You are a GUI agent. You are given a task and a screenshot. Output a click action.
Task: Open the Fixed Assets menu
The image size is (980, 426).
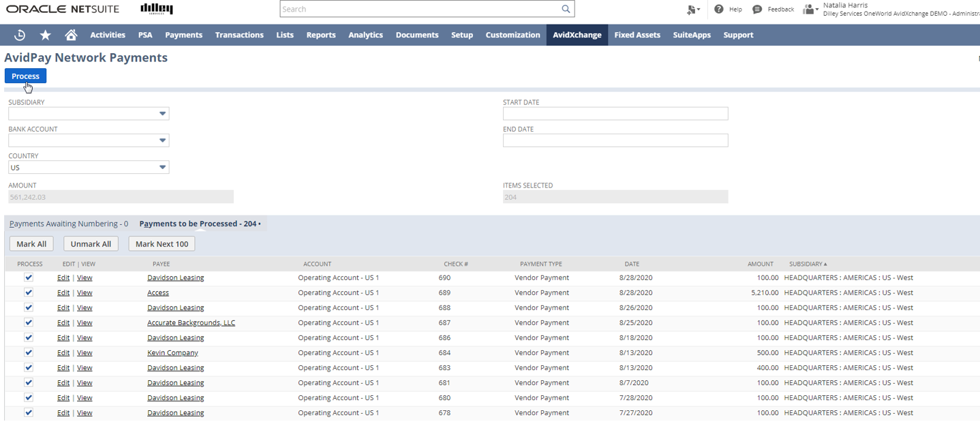click(637, 35)
